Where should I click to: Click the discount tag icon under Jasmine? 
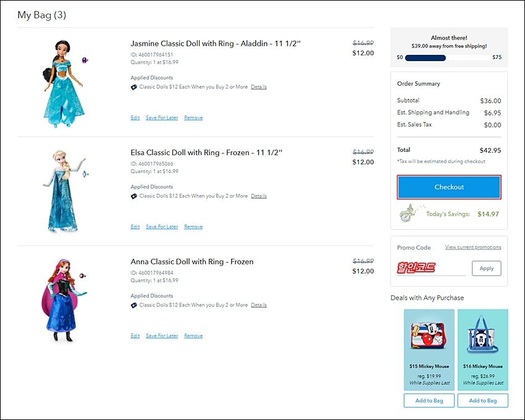click(134, 87)
